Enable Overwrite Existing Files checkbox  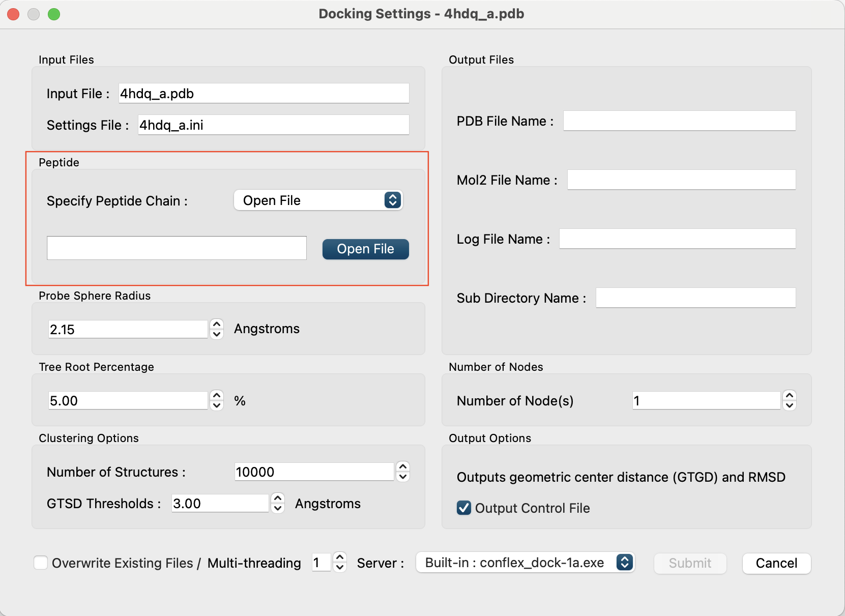tap(41, 563)
